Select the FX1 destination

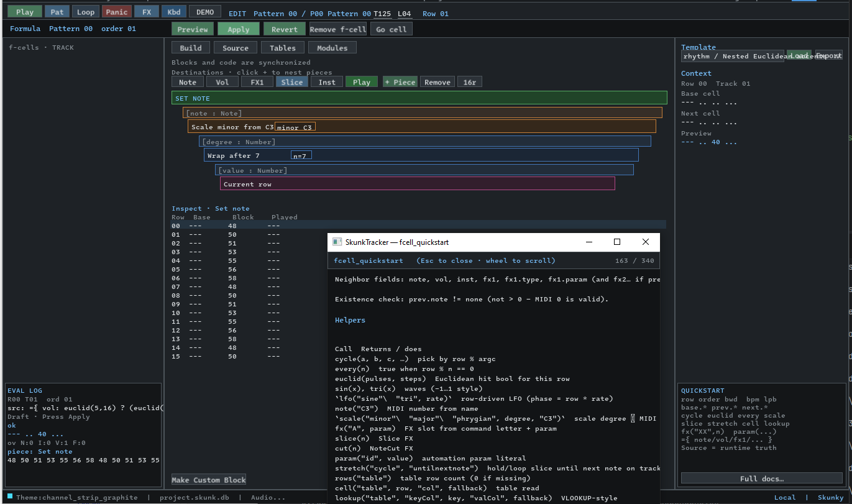point(257,82)
